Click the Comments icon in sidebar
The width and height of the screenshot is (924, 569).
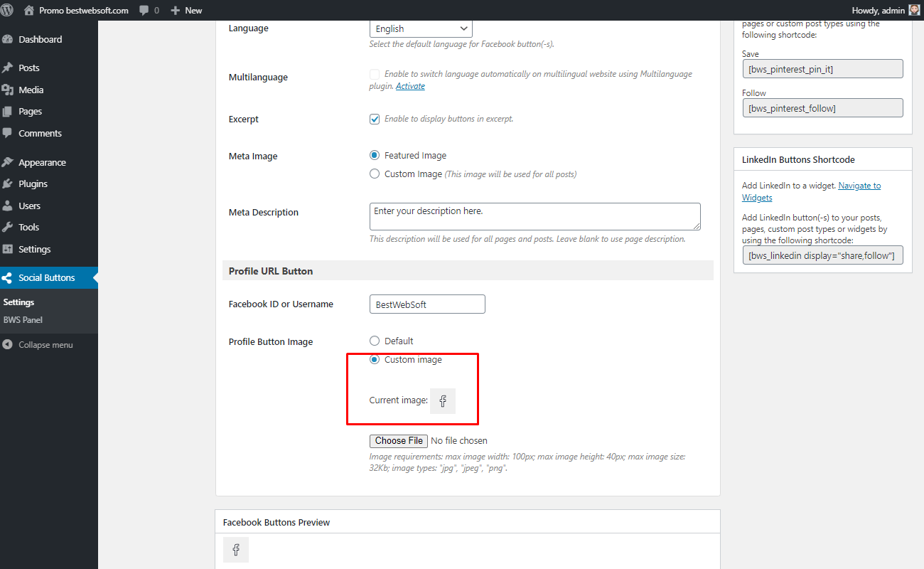(x=8, y=133)
